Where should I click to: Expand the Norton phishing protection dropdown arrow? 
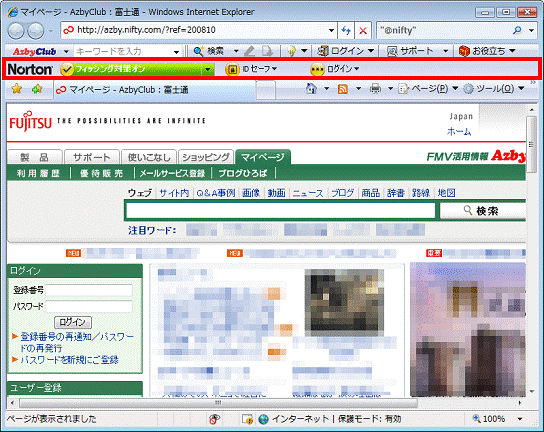(x=207, y=69)
